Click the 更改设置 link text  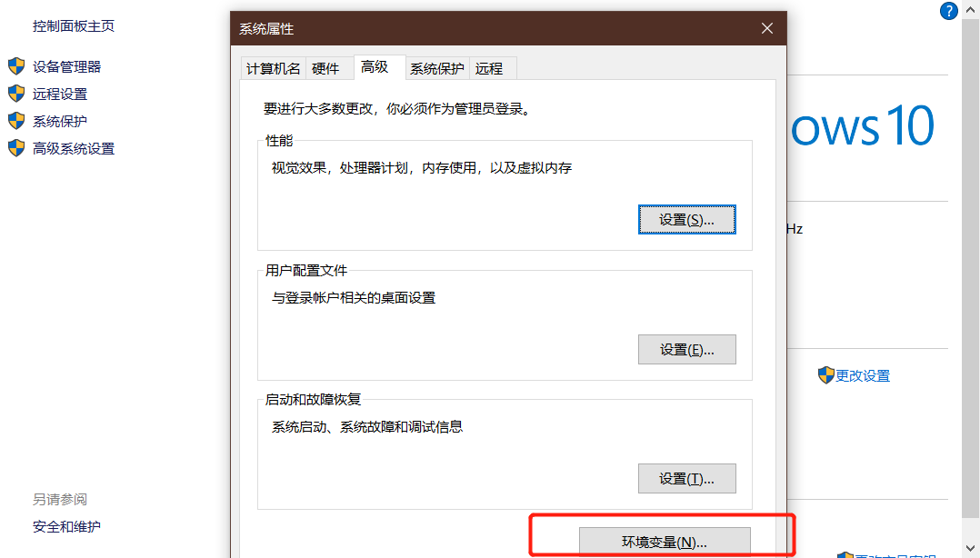click(x=863, y=375)
